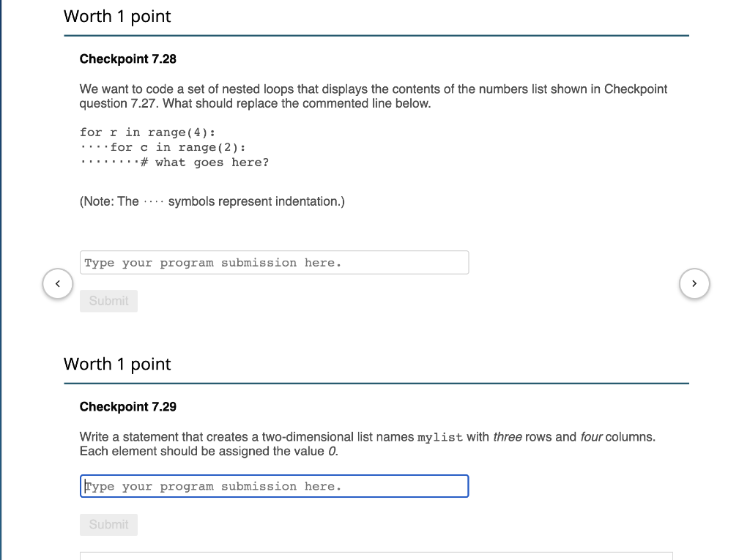Select the first Worth 1 point heading
Viewport: 750px width, 560px height.
[117, 16]
